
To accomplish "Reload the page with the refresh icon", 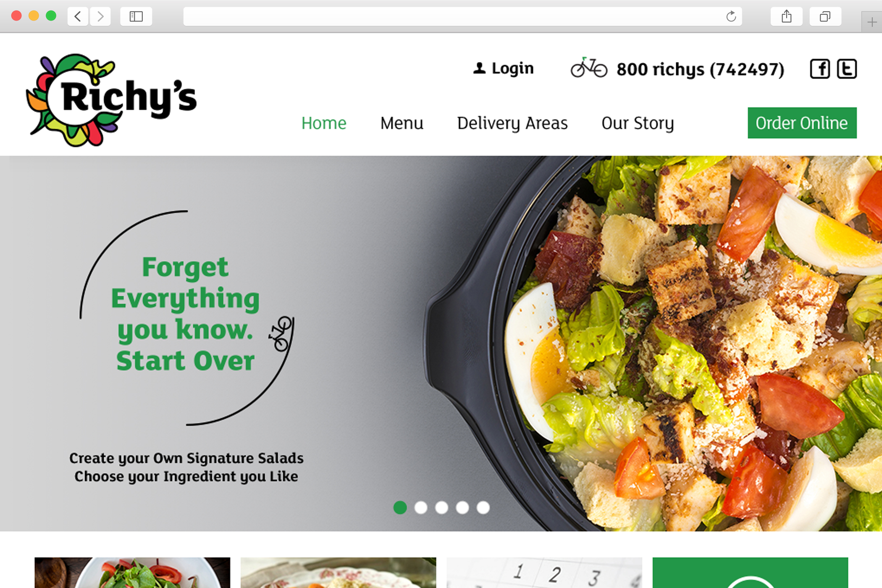I will pos(731,16).
